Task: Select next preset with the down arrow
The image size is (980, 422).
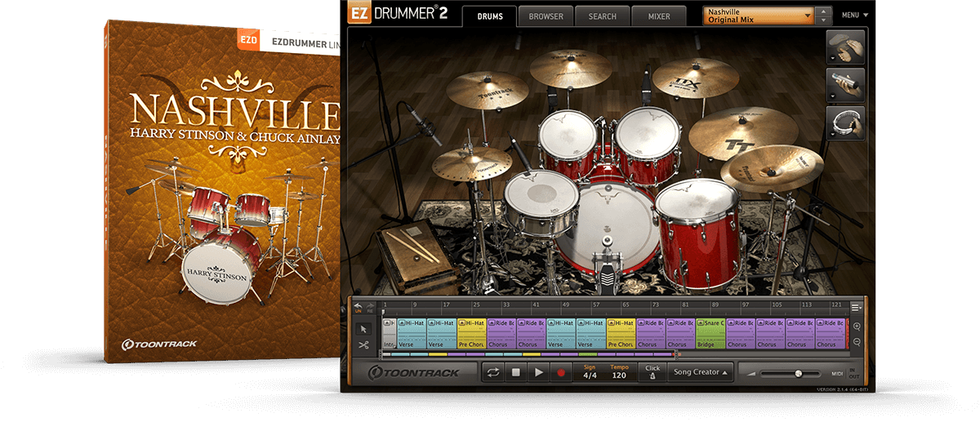Action: point(824,20)
